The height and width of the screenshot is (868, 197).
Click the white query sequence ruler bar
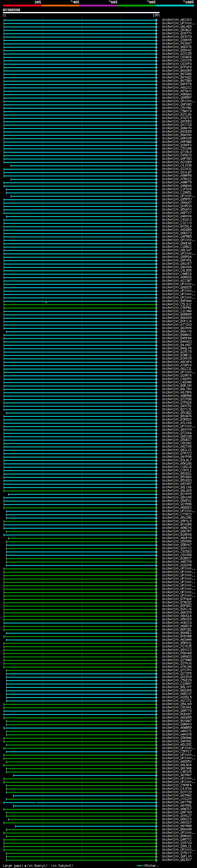81,12
